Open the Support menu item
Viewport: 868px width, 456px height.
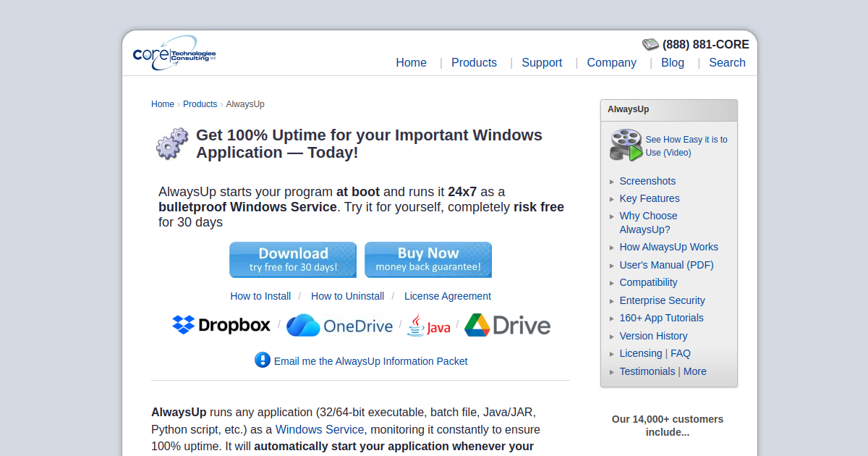542,62
